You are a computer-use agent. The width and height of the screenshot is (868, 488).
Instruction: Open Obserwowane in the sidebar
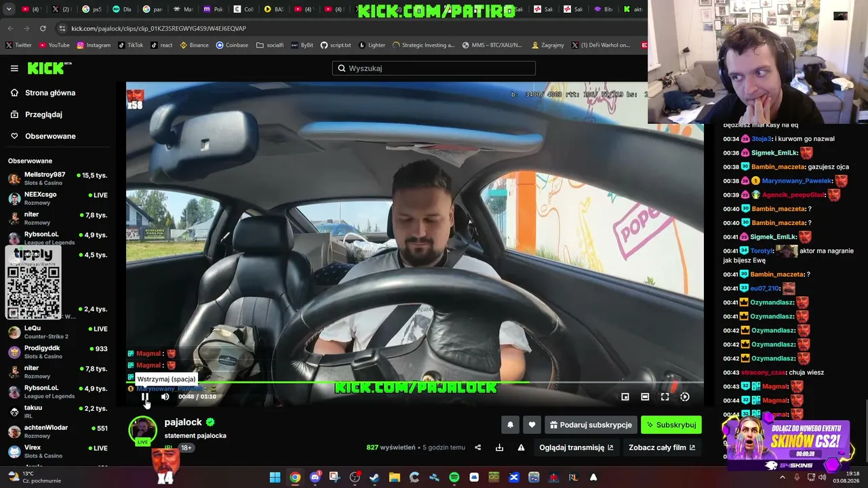pos(50,136)
